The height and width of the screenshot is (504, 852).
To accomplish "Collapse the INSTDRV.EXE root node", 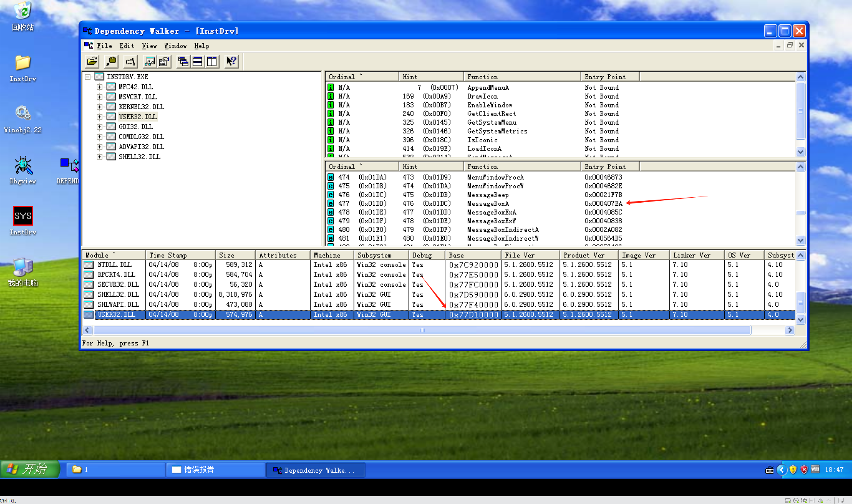I will point(87,77).
